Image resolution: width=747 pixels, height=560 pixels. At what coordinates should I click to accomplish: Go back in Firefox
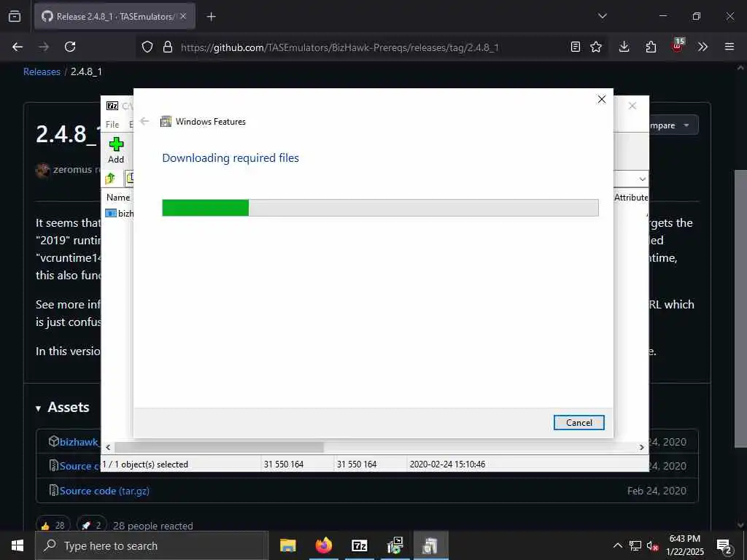point(18,47)
